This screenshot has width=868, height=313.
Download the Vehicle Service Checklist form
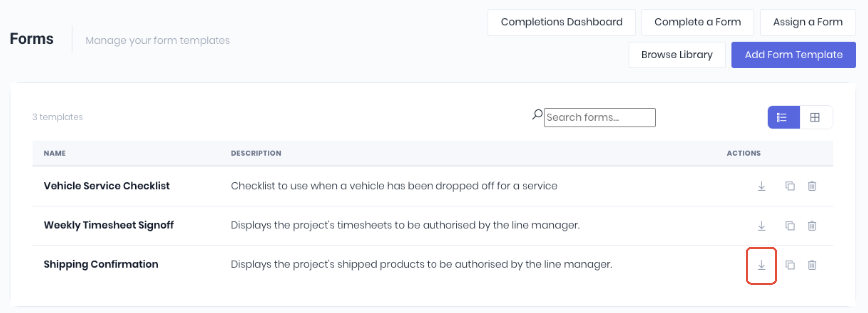pyautogui.click(x=761, y=186)
